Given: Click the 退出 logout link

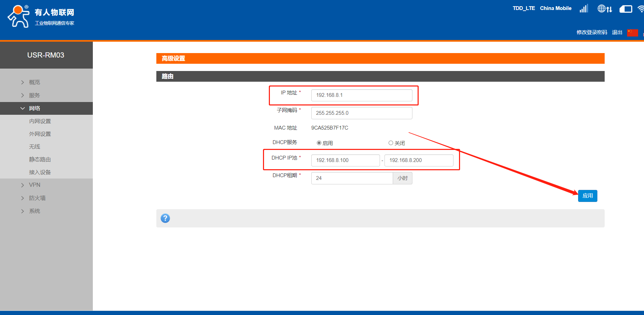Looking at the screenshot, I should (617, 32).
